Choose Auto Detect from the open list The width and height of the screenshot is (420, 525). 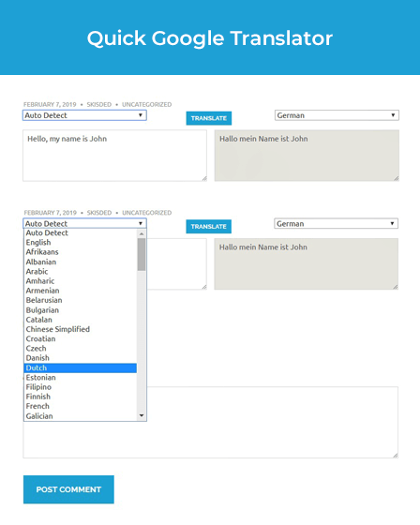81,233
